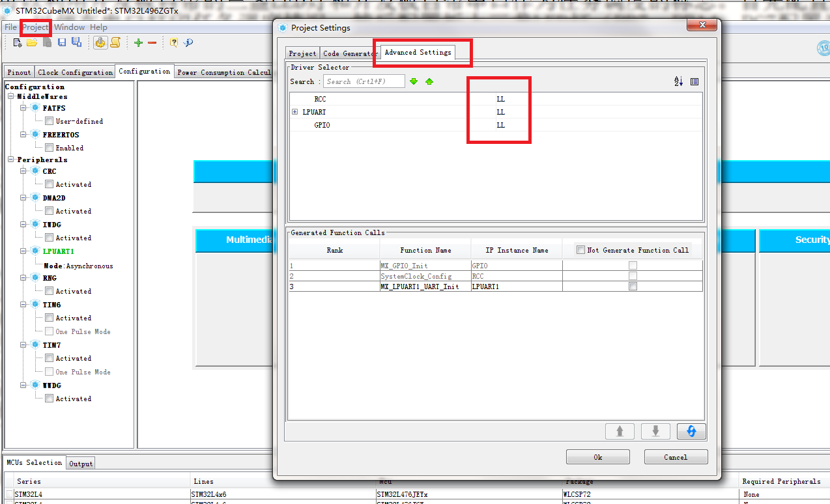Image resolution: width=830 pixels, height=504 pixels.
Task: Click the A-Z sort icon in Driver Selector
Action: pos(678,81)
